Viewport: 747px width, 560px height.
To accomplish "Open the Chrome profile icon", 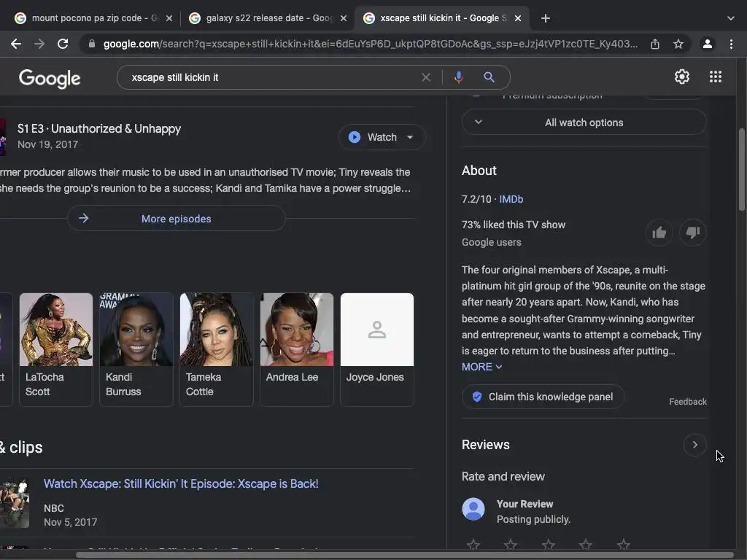I will tap(708, 44).
